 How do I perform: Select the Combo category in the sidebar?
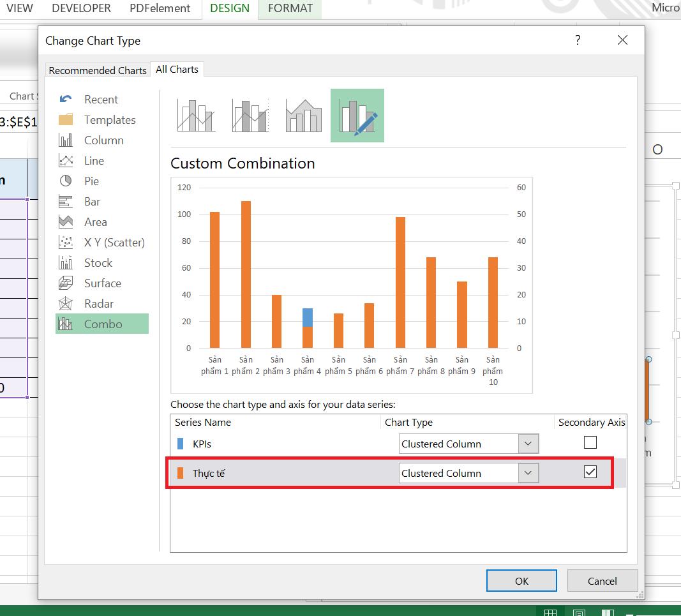coord(101,324)
